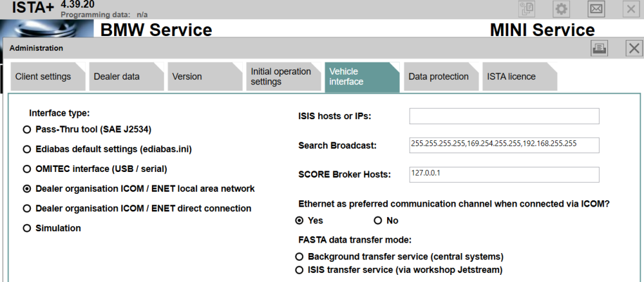Select No for Ethernet preferred channel
Screen dimensions: 644x282
378,220
